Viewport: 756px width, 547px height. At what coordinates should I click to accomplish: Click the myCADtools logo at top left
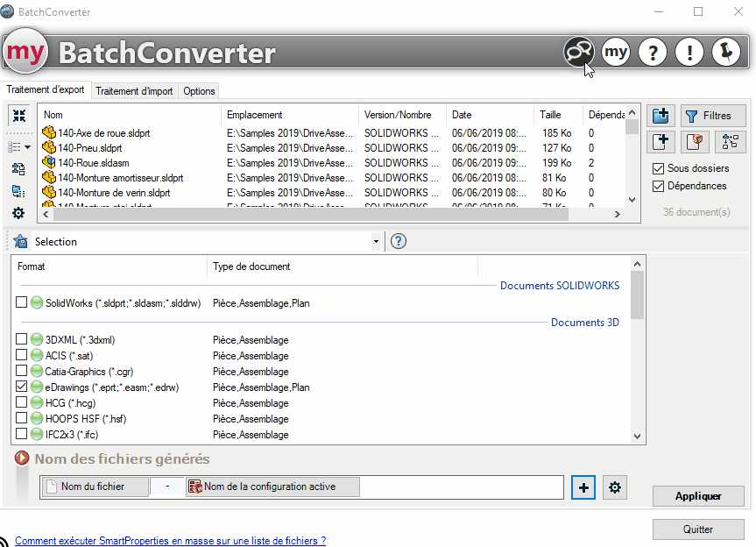tap(25, 51)
